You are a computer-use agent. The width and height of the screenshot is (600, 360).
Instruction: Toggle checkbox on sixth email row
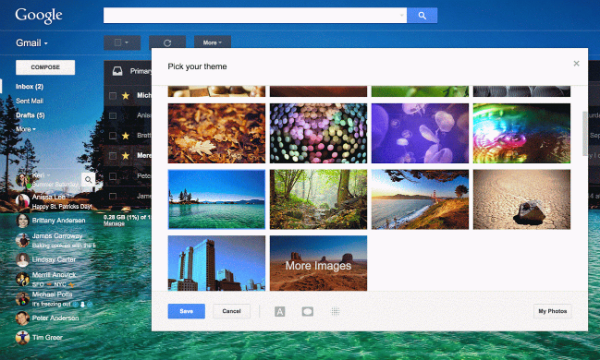112,196
